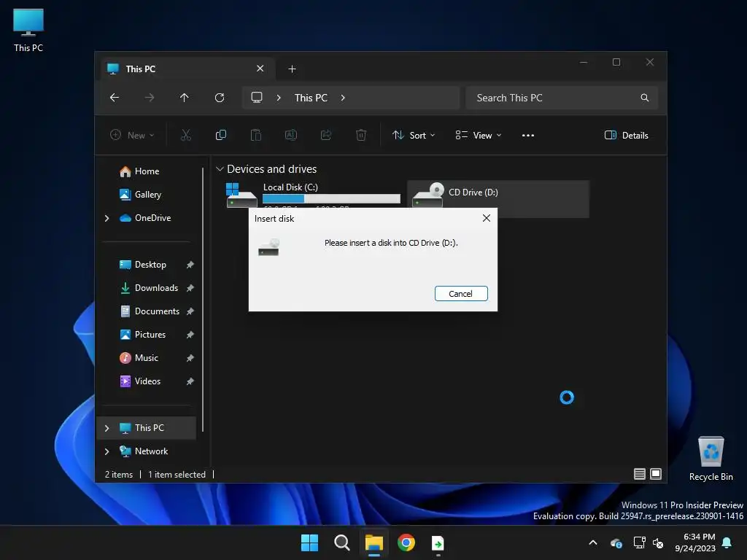Expand the chevron after This PC in address bar
Image resolution: width=747 pixels, height=560 pixels.
(x=343, y=98)
